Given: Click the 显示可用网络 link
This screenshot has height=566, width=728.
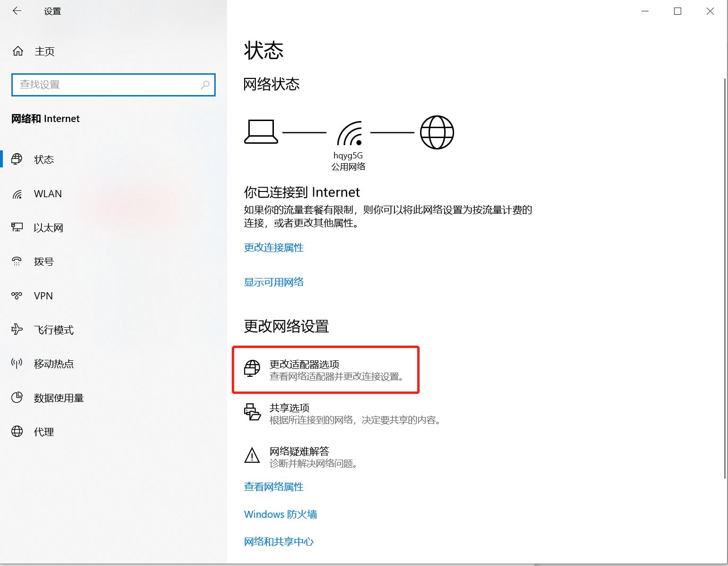Looking at the screenshot, I should click(273, 282).
